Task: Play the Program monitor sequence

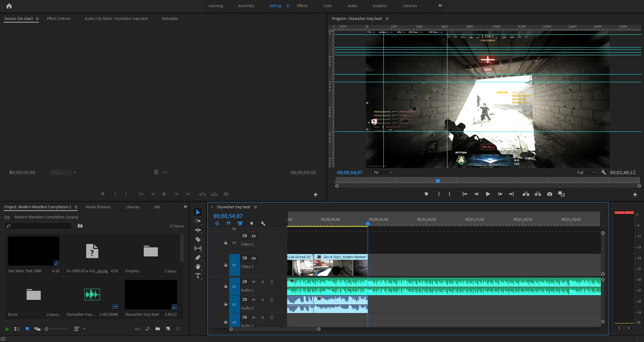Action: click(488, 194)
